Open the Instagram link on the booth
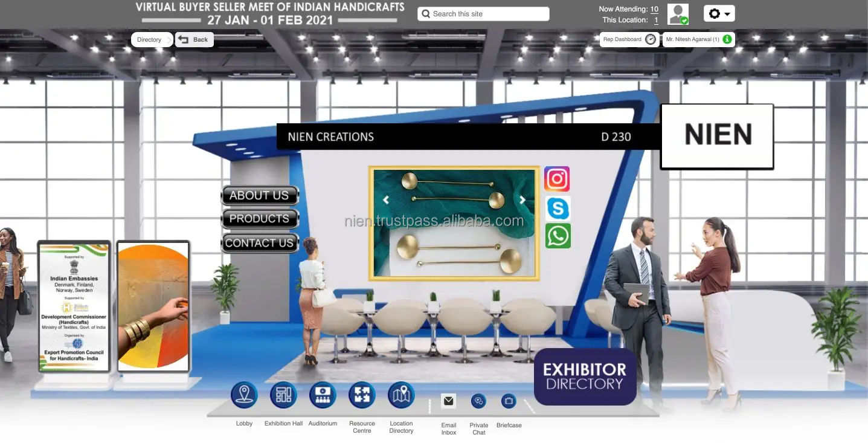The width and height of the screenshot is (868, 443). click(x=557, y=179)
